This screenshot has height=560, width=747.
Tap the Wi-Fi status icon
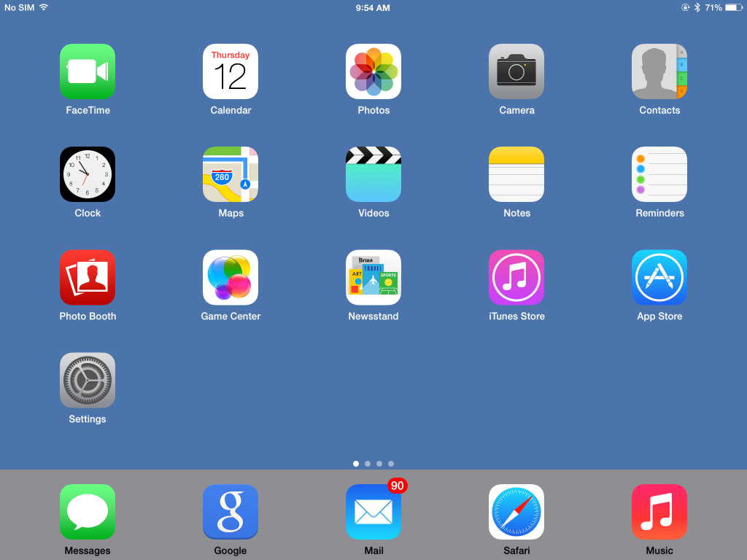[44, 7]
